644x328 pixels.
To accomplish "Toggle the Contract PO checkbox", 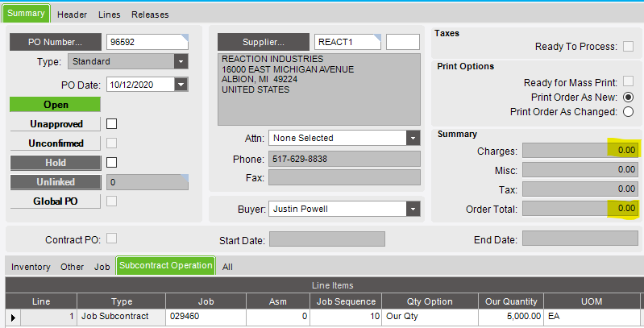I will [x=112, y=238].
